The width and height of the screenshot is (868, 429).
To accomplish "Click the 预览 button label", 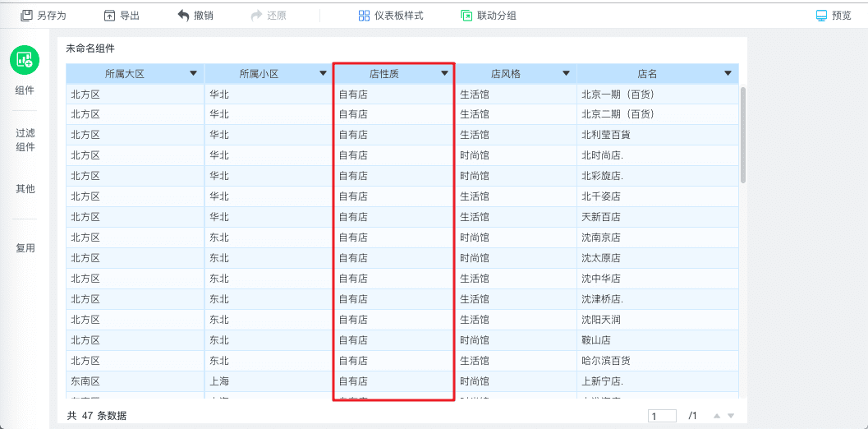I will pos(842,16).
